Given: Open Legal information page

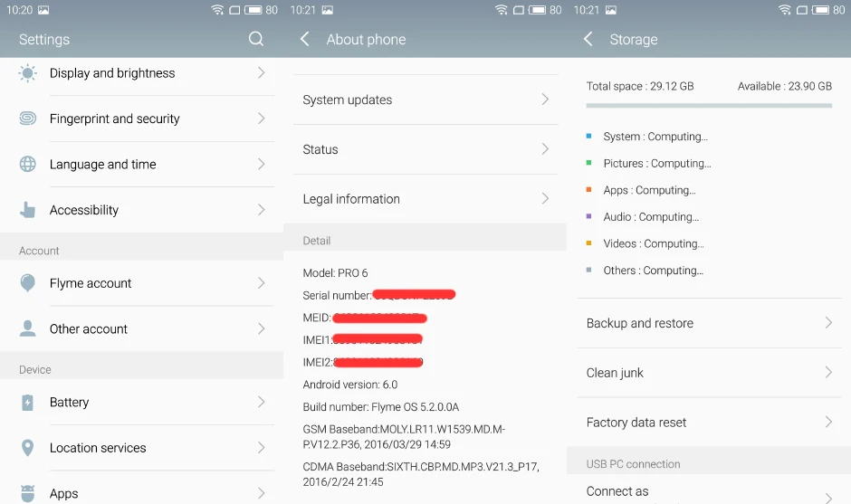Looking at the screenshot, I should [x=425, y=199].
